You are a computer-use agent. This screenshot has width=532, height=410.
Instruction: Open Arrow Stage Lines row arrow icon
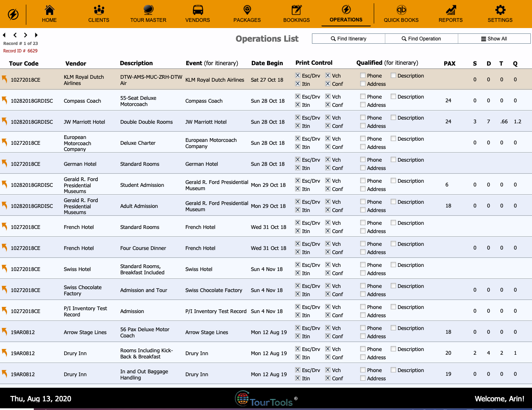pyautogui.click(x=5, y=332)
